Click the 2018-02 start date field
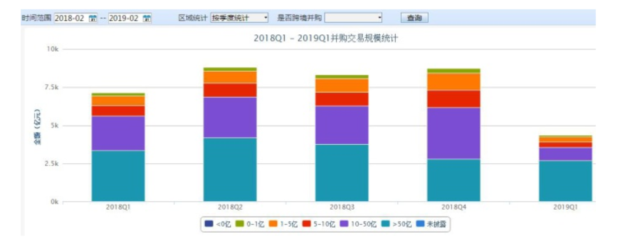The width and height of the screenshot is (644, 244). click(x=70, y=18)
